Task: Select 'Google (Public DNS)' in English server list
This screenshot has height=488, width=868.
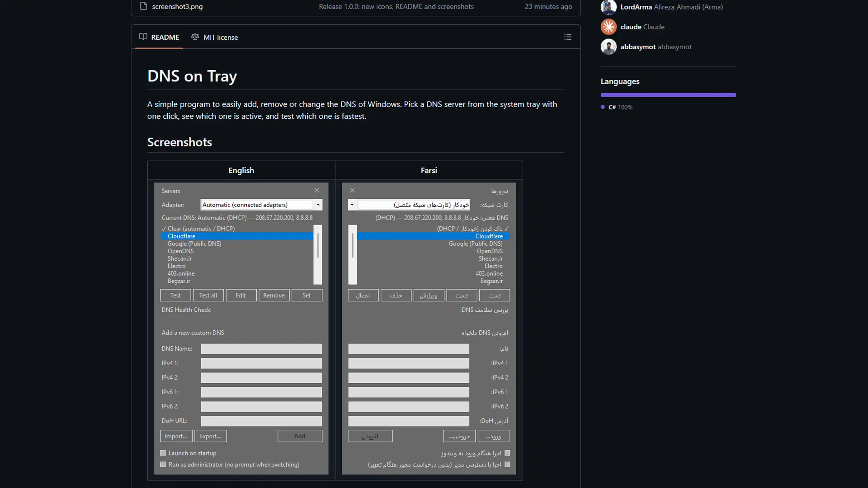Action: coord(237,244)
